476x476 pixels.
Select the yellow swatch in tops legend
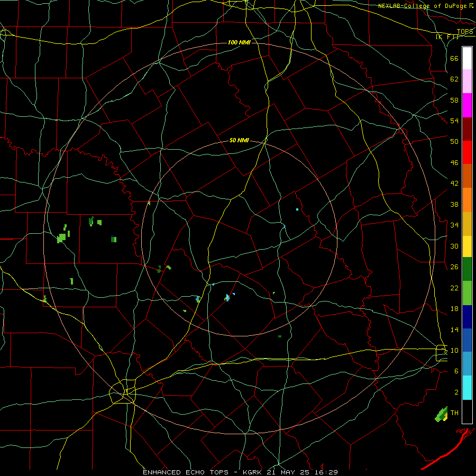[x=467, y=246]
